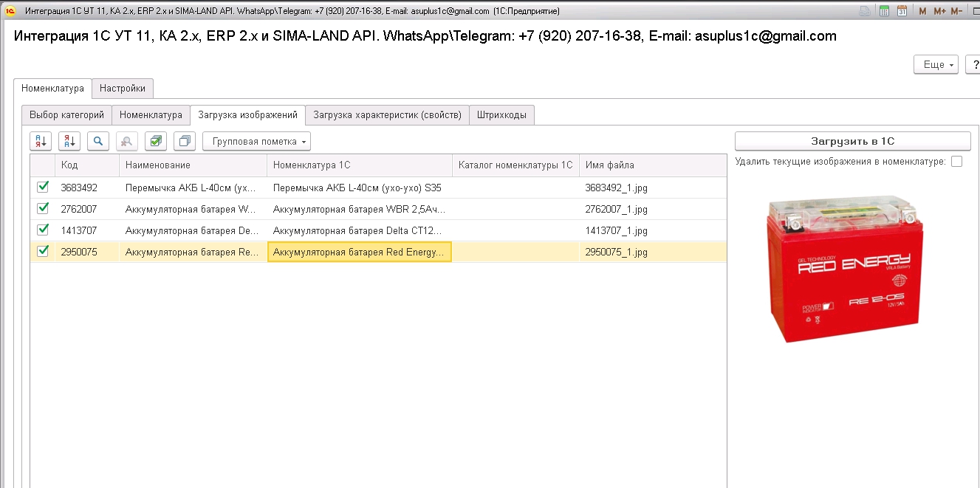Uncheck all rows with empty boxes icon

[x=185, y=141]
